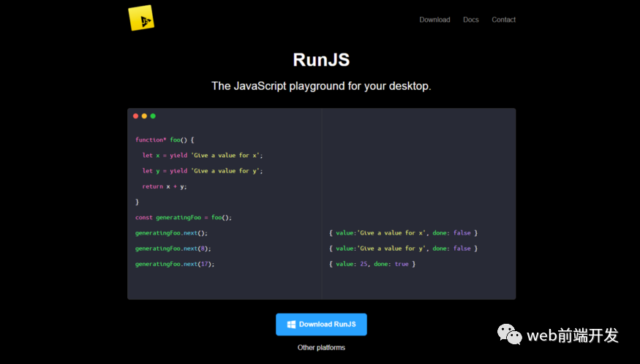Click the RunJS page heading
This screenshot has height=364, width=640.
pyautogui.click(x=321, y=60)
